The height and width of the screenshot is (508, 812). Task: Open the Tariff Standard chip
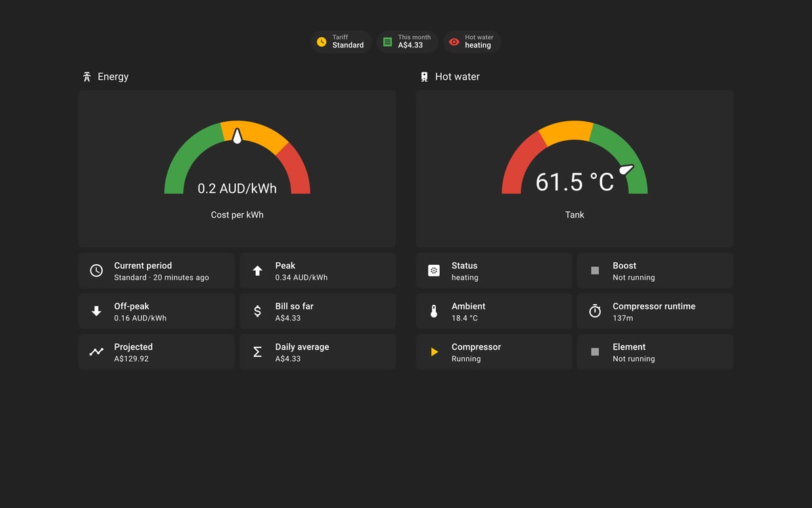[341, 42]
